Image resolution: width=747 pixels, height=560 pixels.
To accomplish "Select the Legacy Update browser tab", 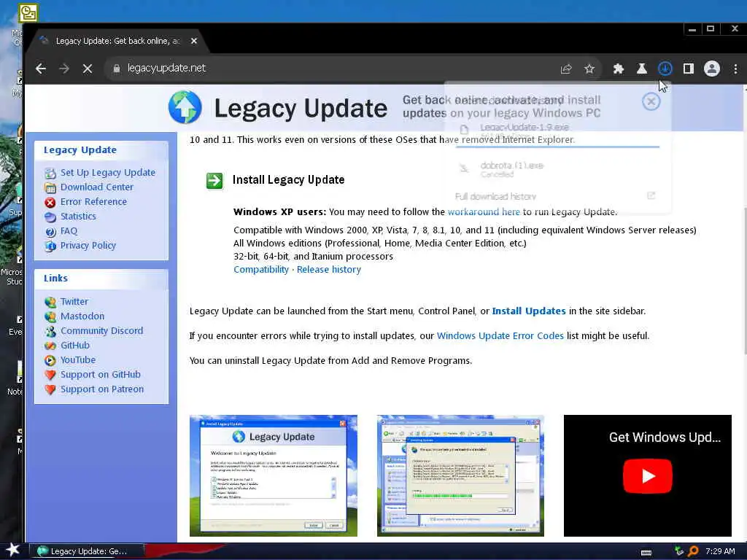I will click(x=117, y=41).
